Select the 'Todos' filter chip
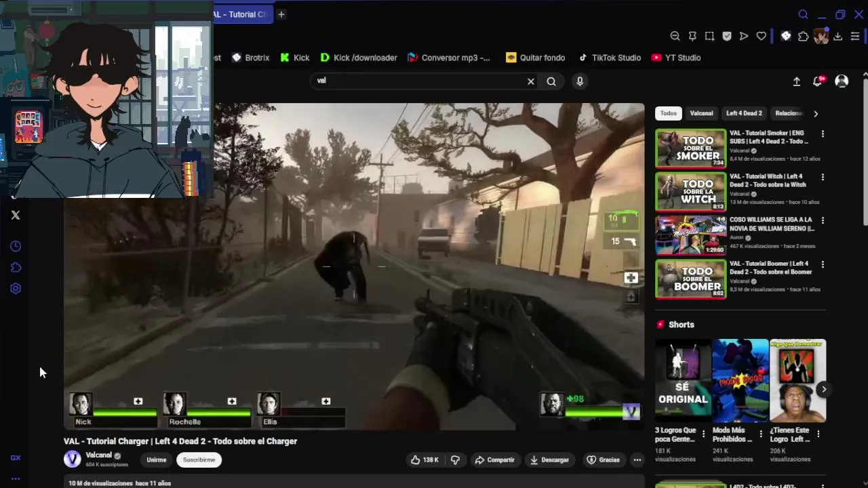The width and height of the screenshot is (868, 488). coord(669,113)
